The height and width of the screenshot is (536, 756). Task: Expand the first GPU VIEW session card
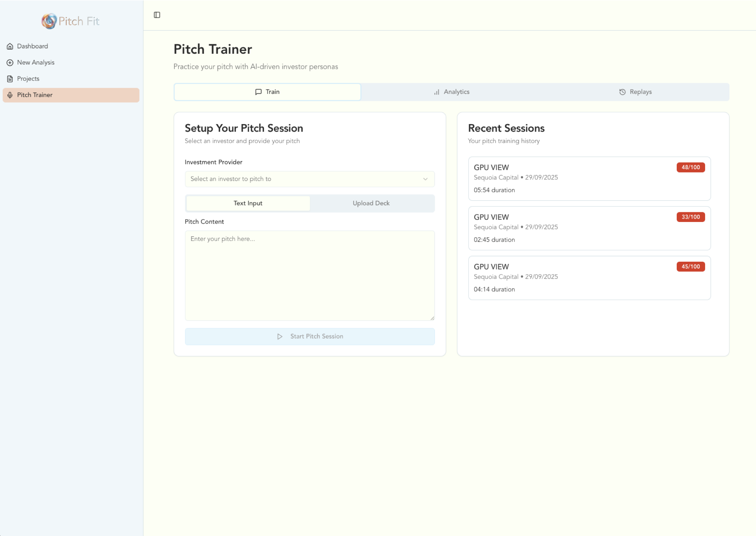(x=589, y=178)
